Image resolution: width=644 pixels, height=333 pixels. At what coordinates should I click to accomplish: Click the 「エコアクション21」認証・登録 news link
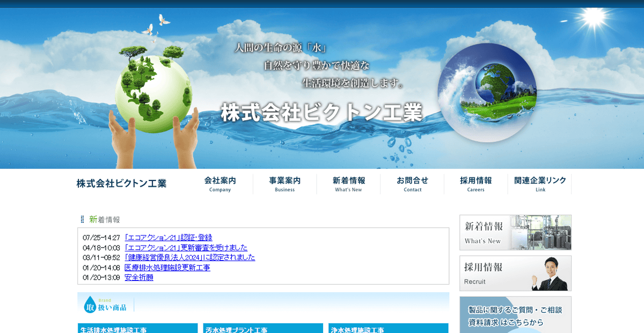(x=167, y=237)
